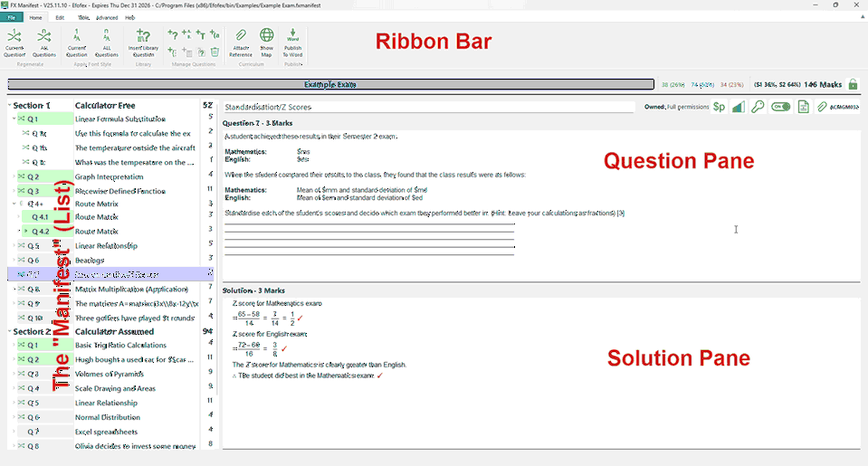868x466 pixels.
Task: Regenerate the Current Question
Action: [14, 43]
